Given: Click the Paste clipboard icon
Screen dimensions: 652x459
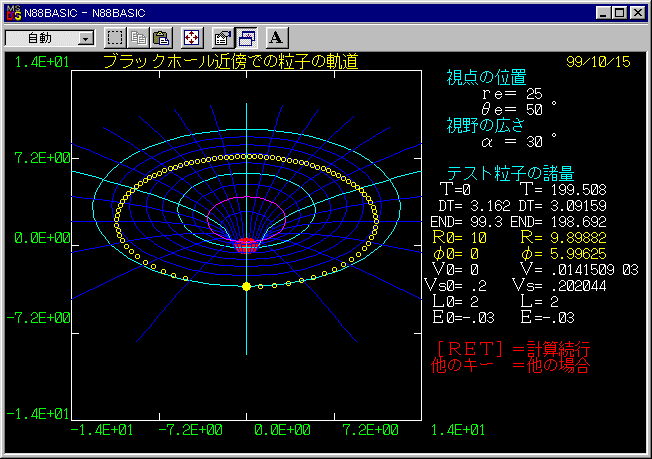Looking at the screenshot, I should coord(160,38).
